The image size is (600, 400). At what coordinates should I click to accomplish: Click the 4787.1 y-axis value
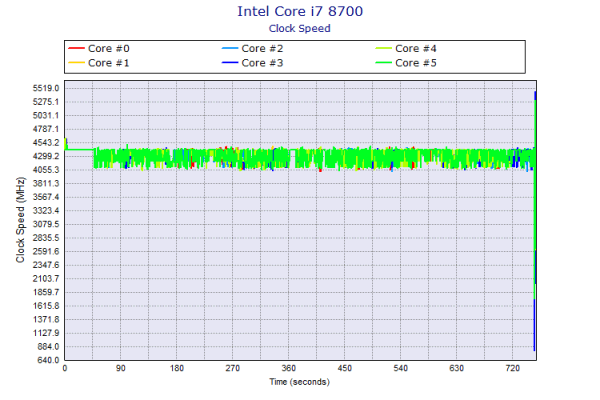46,129
